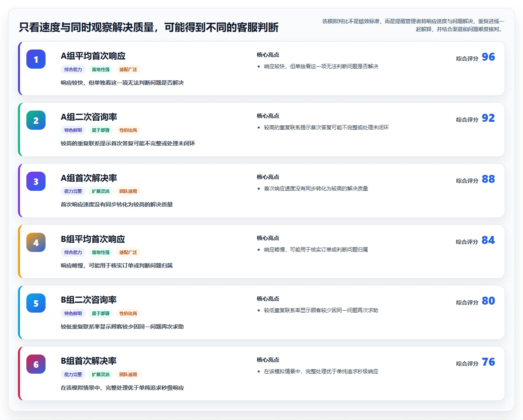This screenshot has width=523, height=420.
Task: Open the B组首次解决率 card title
Action: [x=89, y=361]
